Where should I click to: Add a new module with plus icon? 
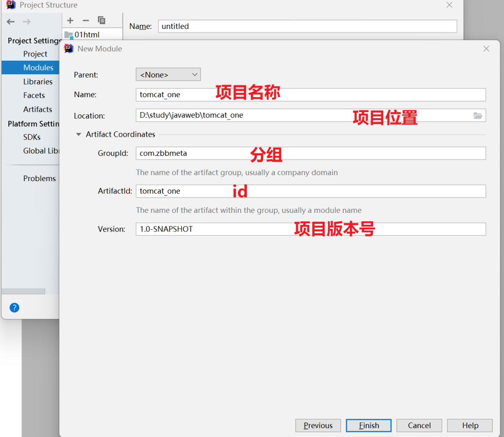coord(70,21)
